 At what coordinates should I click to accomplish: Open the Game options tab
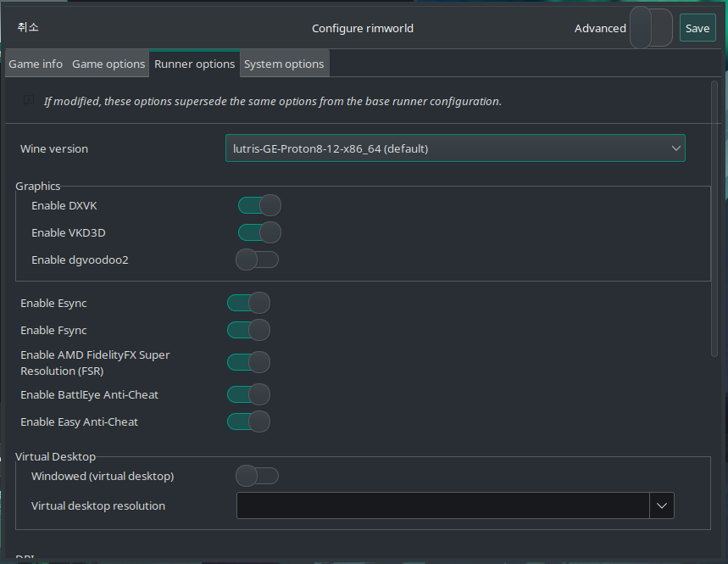(x=108, y=64)
